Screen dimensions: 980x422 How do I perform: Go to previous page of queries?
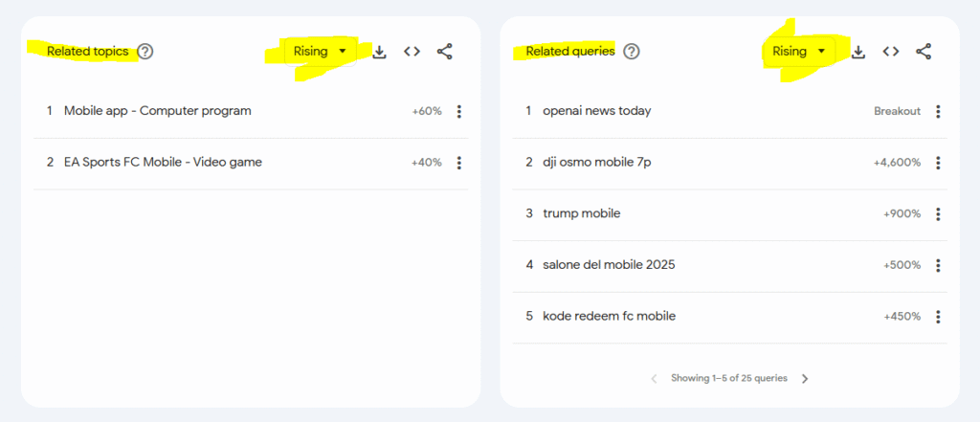pos(654,378)
